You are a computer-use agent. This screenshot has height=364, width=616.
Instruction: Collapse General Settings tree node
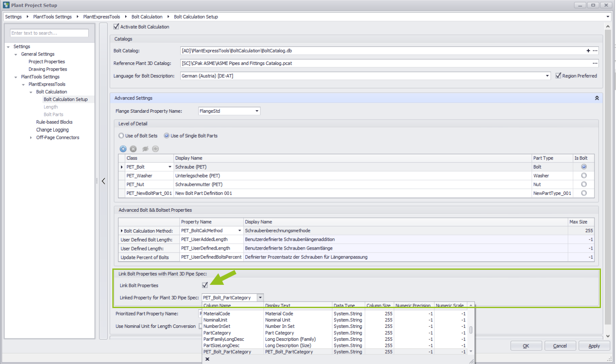[x=16, y=54]
